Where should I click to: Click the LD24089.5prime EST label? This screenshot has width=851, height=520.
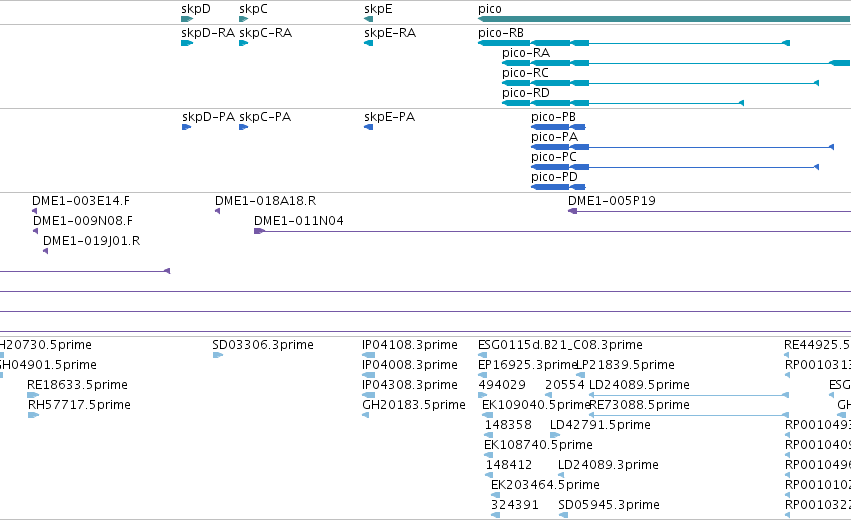point(639,385)
